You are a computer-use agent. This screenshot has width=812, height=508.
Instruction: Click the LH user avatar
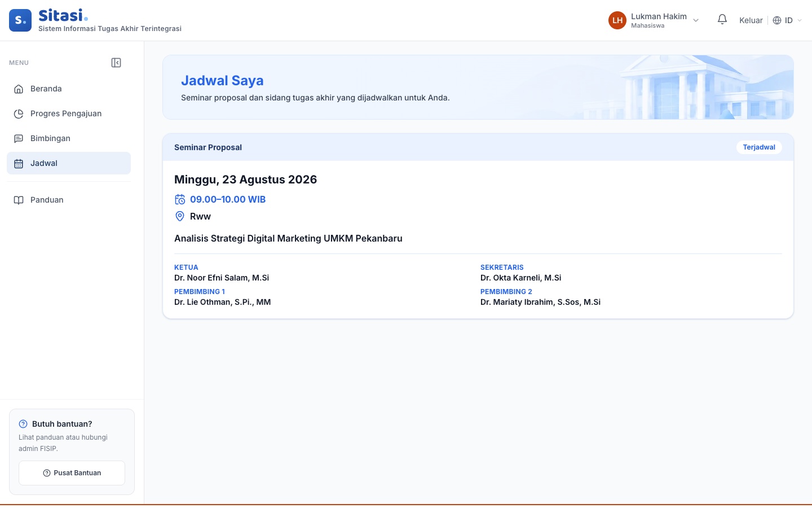(x=617, y=20)
